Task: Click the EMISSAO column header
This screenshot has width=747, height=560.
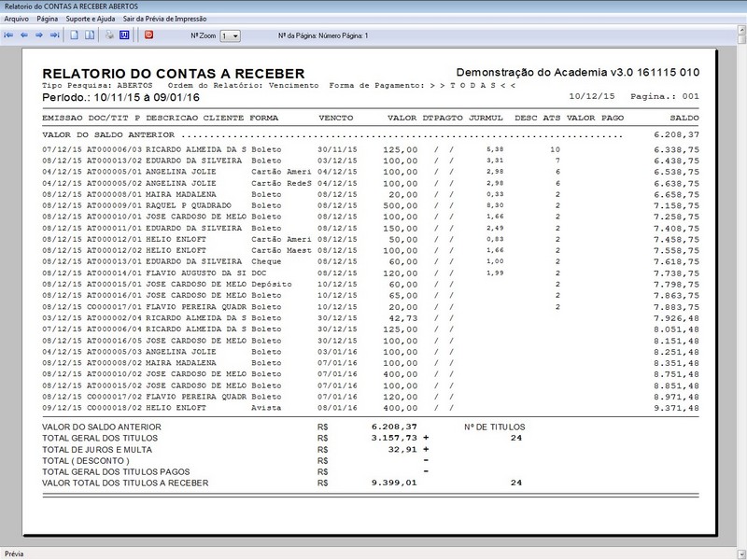Action: pyautogui.click(x=63, y=119)
